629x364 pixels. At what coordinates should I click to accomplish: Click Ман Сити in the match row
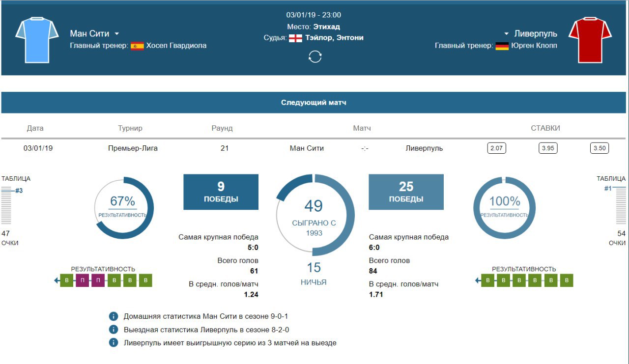click(x=307, y=148)
